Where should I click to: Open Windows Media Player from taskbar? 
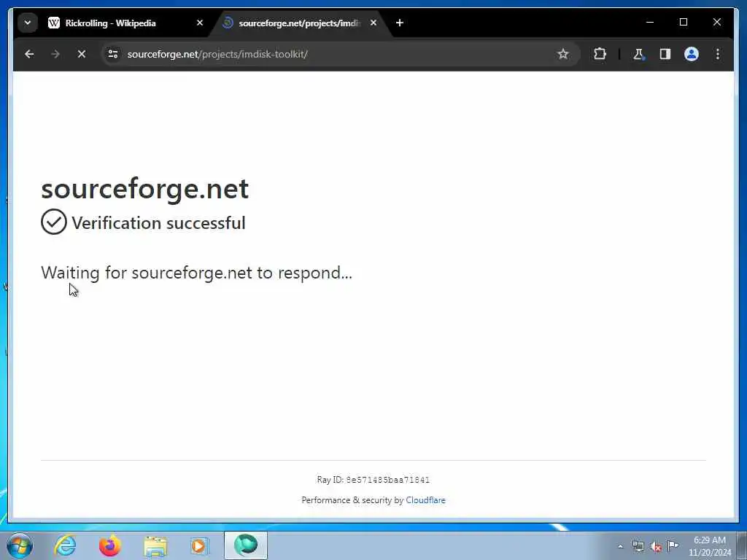[199, 546]
